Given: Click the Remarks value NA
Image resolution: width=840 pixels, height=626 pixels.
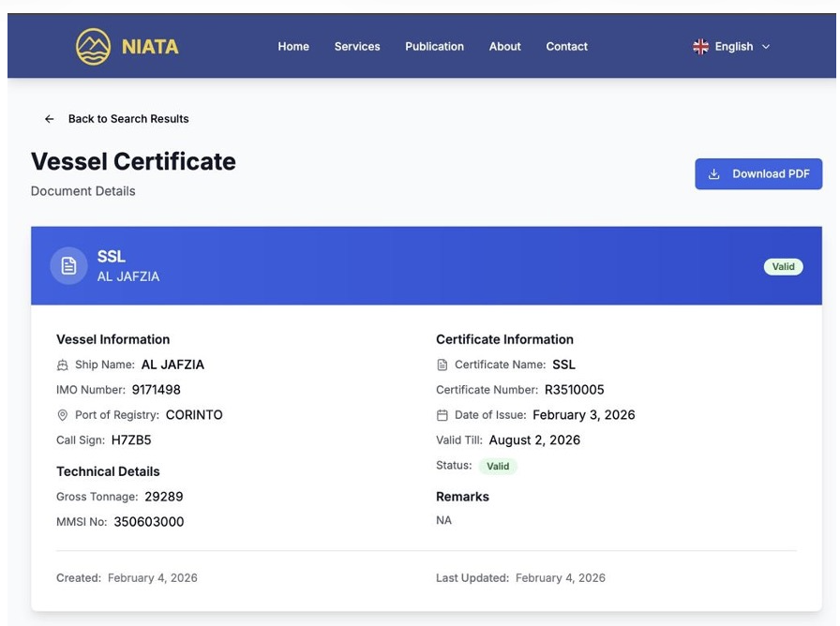Looking at the screenshot, I should coord(444,520).
